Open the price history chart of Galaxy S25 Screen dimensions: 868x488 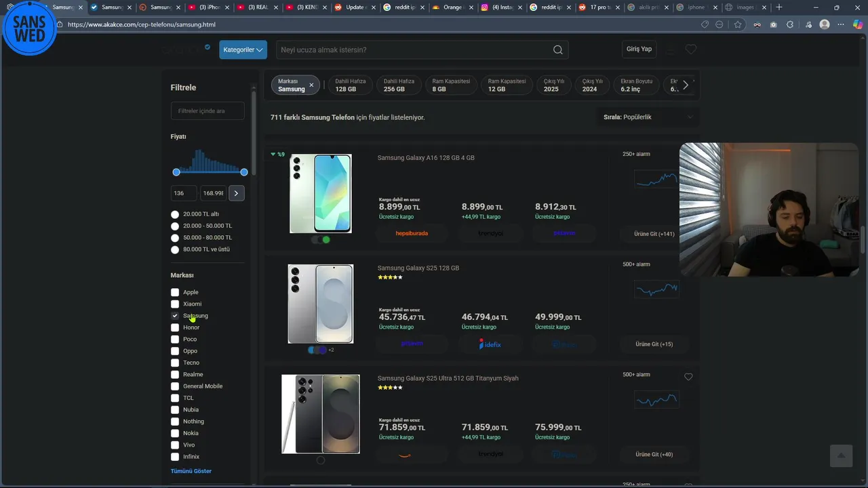click(656, 289)
